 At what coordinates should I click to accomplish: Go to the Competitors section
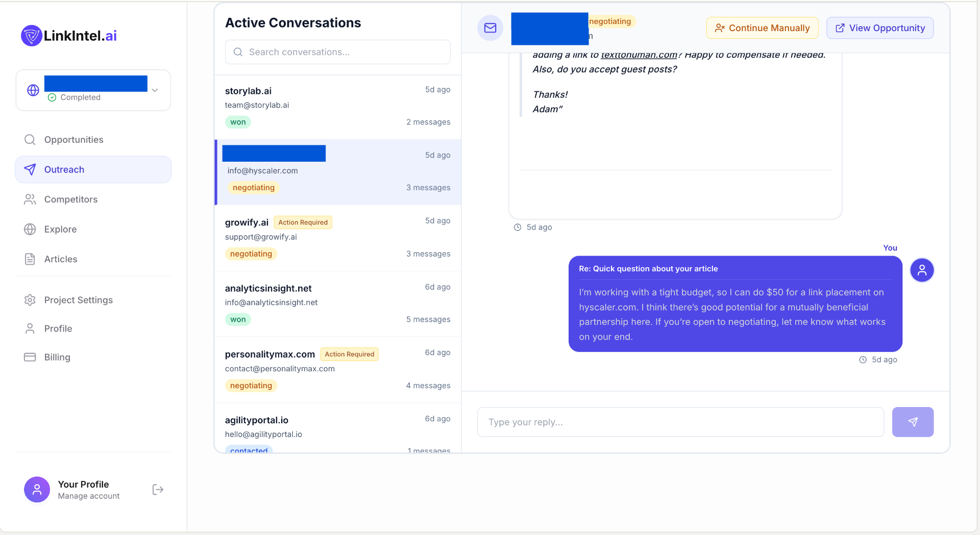(x=70, y=199)
